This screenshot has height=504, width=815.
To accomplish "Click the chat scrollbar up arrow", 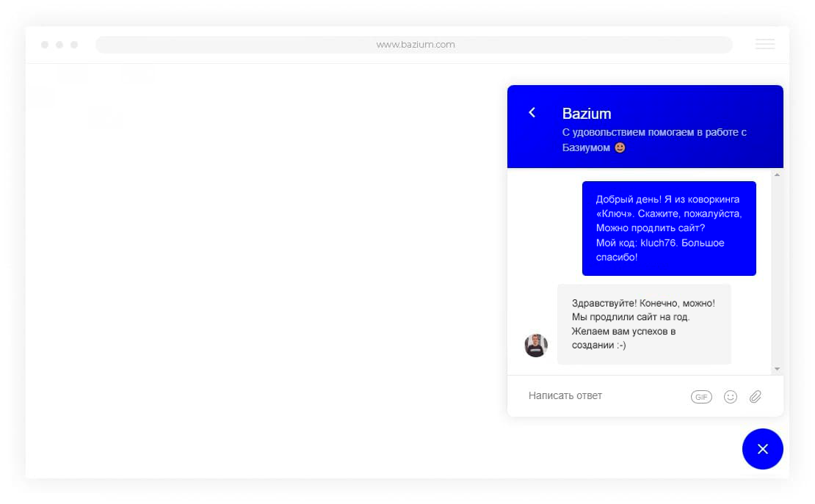I will [x=777, y=175].
